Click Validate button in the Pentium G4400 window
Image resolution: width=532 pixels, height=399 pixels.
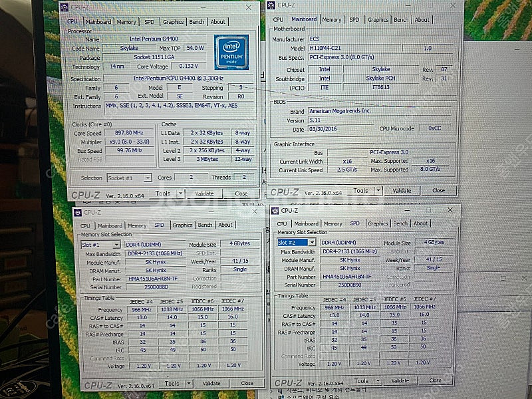pyautogui.click(x=204, y=194)
